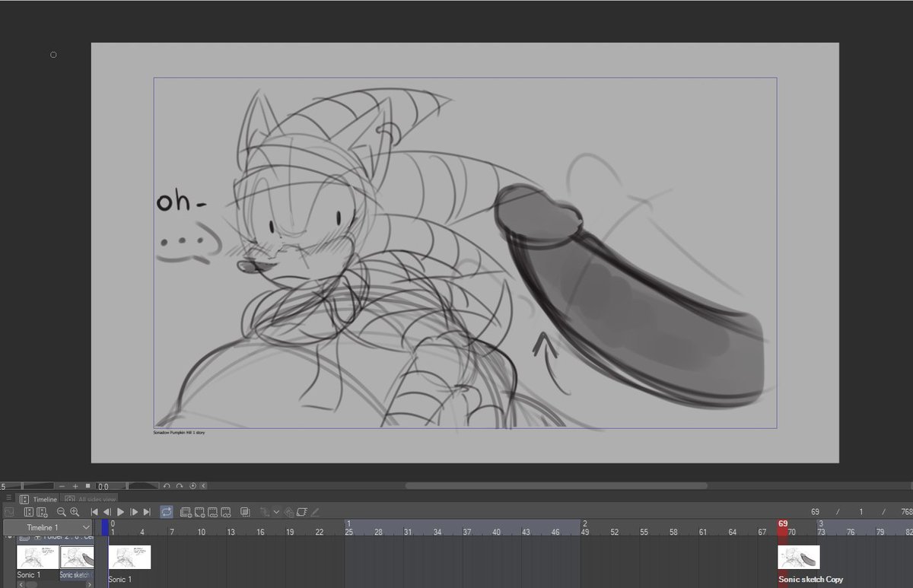Click the blue start frame marker

click(x=105, y=526)
